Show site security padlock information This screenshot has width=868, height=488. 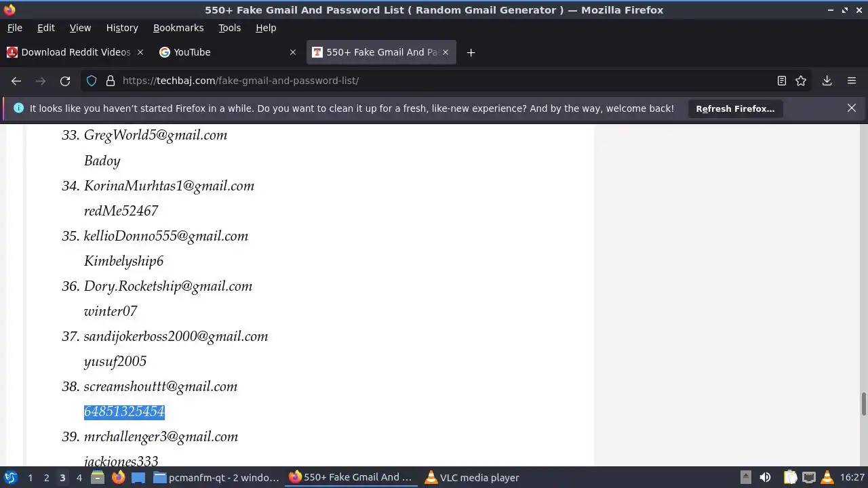(x=111, y=81)
